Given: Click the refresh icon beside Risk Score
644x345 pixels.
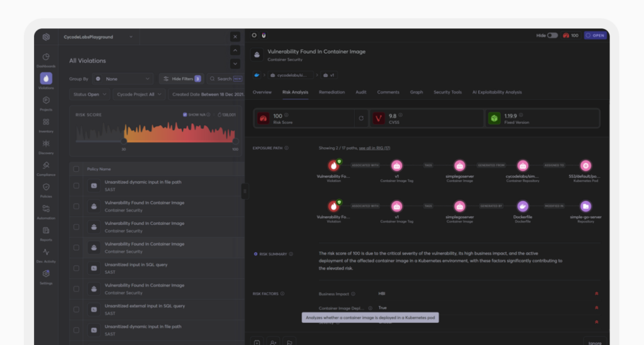Looking at the screenshot, I should pos(361,118).
